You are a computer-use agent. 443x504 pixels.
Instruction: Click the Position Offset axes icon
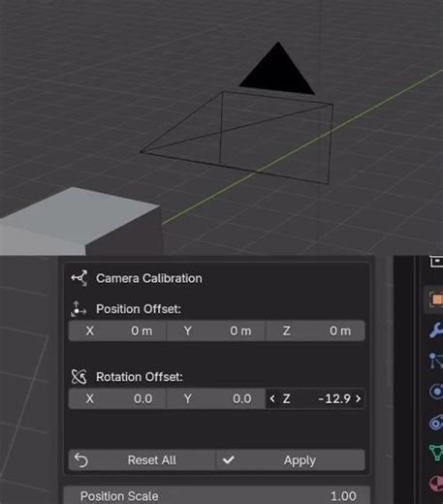79,309
